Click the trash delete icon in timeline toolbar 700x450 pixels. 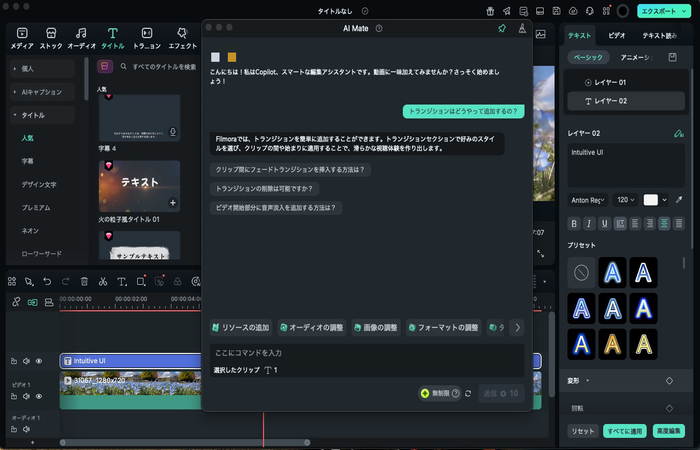pos(84,282)
